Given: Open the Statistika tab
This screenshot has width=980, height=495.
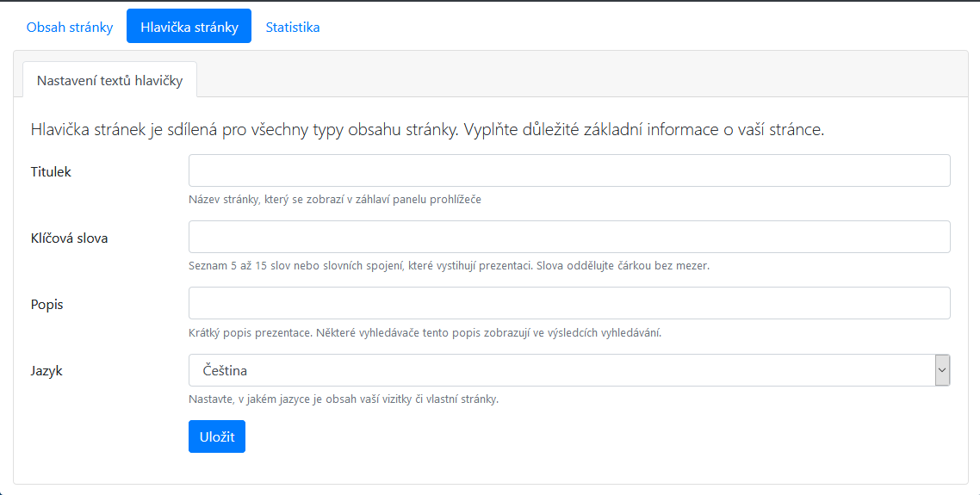Looking at the screenshot, I should (x=293, y=27).
